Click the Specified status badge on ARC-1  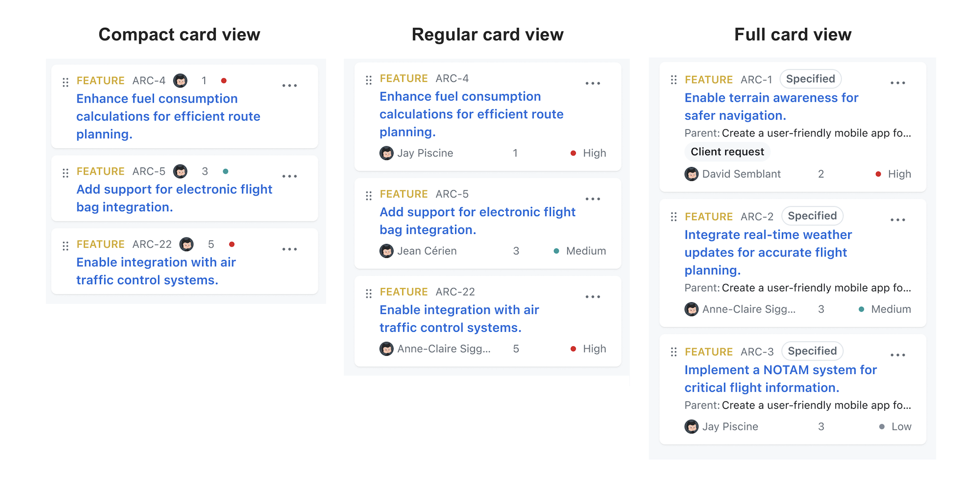pos(810,78)
